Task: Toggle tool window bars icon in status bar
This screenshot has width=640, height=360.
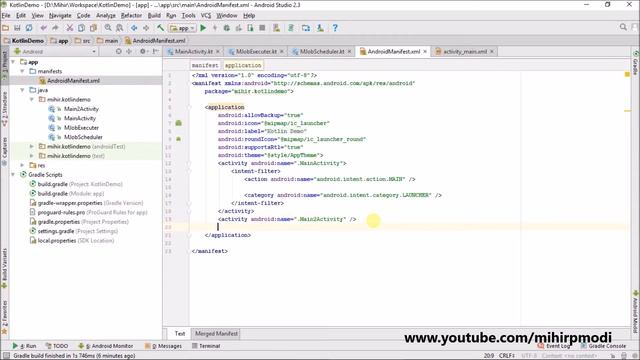Action: [x=6, y=356]
